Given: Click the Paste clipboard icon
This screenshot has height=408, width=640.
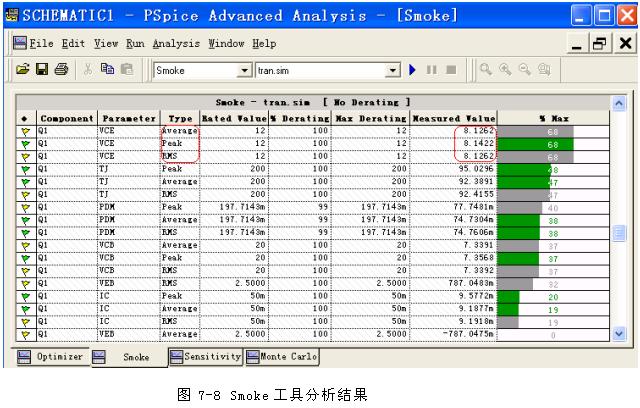Looking at the screenshot, I should 127,69.
